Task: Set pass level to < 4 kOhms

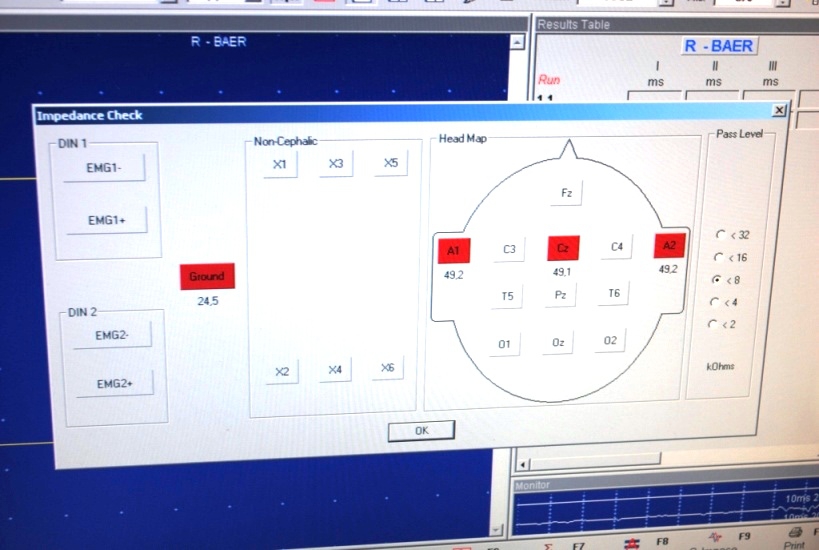Action: [x=715, y=302]
